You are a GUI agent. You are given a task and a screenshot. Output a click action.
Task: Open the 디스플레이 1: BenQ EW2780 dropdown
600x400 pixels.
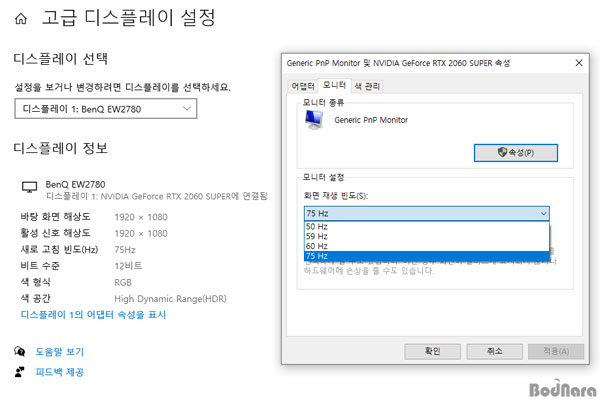(x=106, y=109)
